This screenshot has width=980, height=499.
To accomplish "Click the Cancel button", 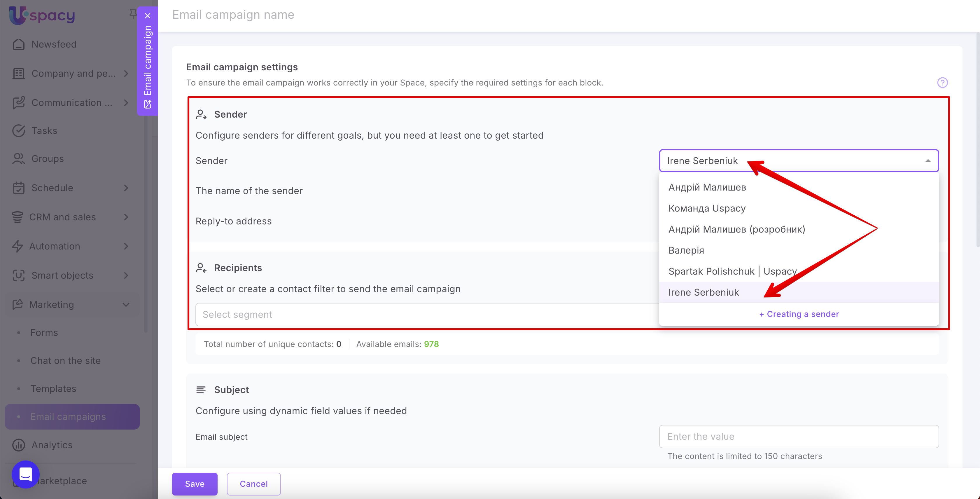I will click(x=253, y=484).
